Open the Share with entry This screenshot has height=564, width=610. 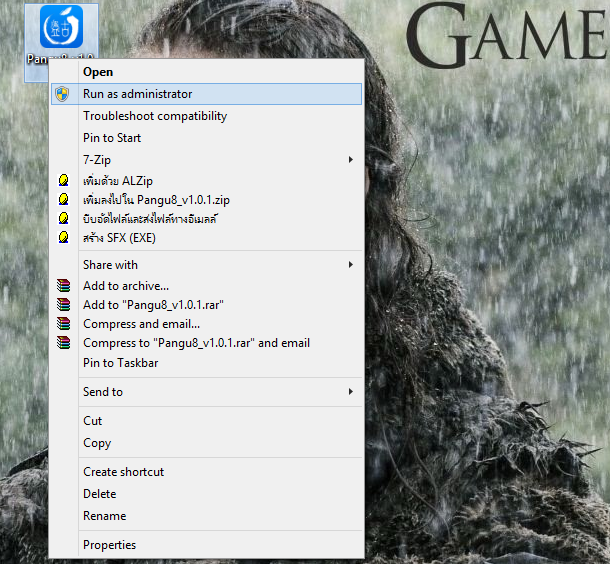(x=207, y=264)
